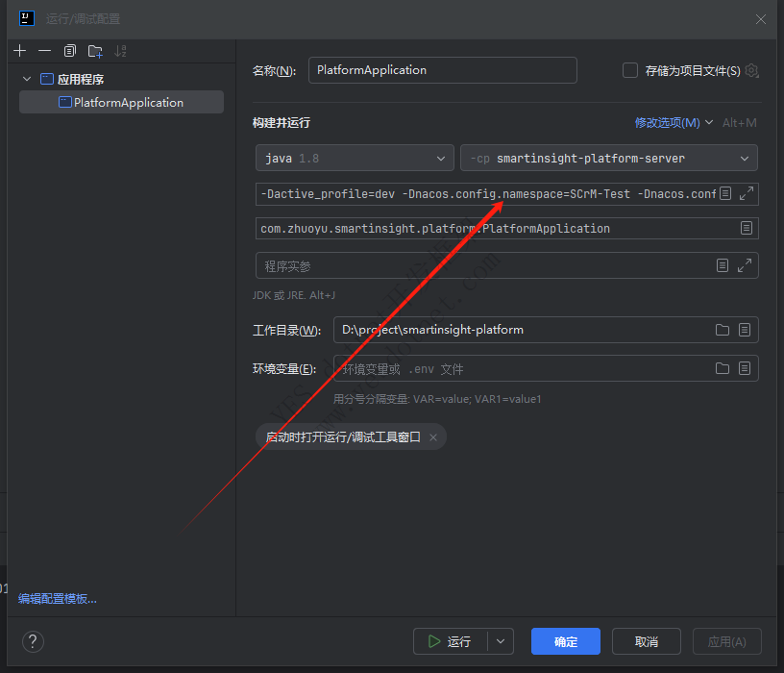Click the 确定 button
Viewport: 784px width, 673px height.
(x=565, y=641)
